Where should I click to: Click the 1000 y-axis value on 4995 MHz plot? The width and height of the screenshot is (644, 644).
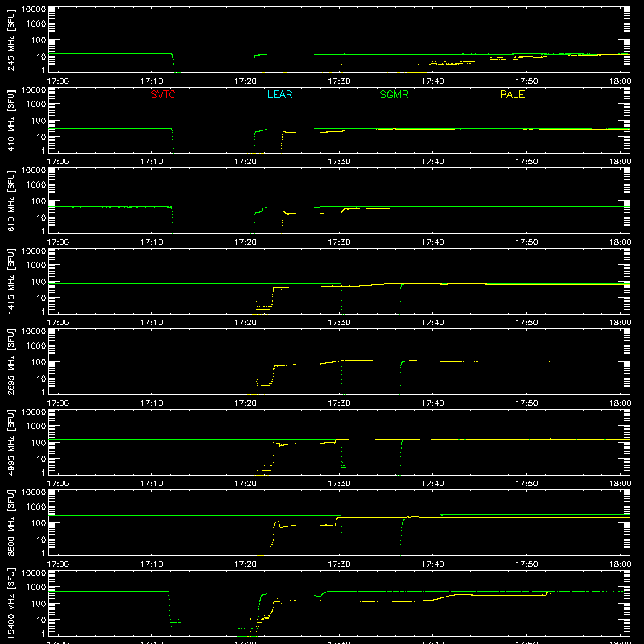point(35,426)
